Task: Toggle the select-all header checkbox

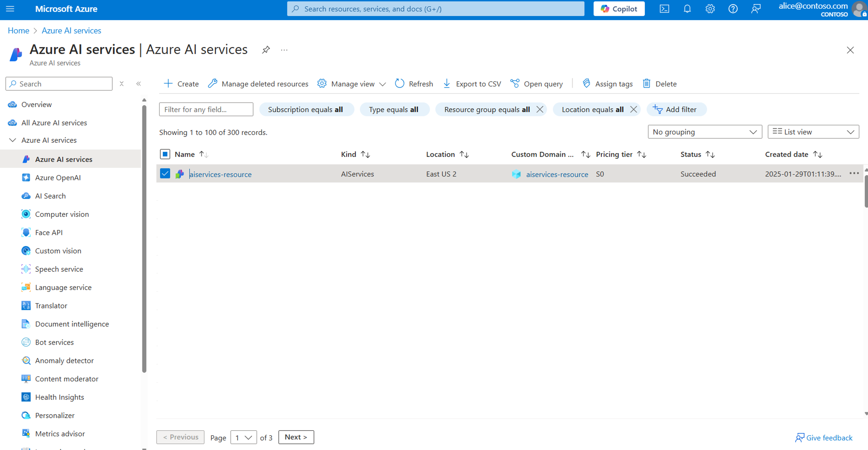Action: [165, 154]
